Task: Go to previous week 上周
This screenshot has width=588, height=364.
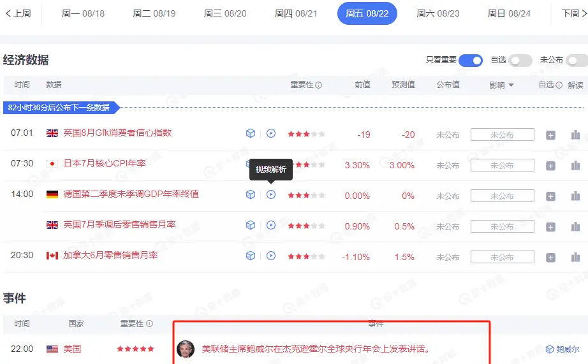Action: click(18, 13)
